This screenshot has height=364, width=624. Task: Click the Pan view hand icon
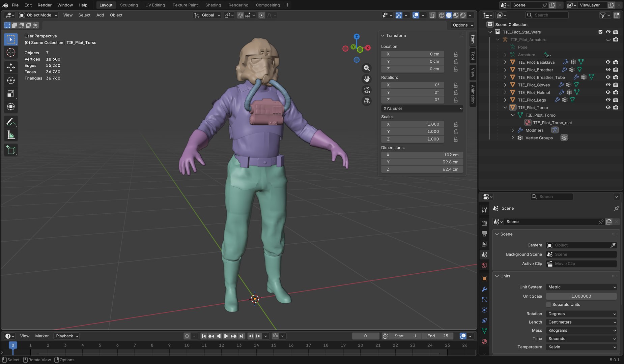[367, 79]
